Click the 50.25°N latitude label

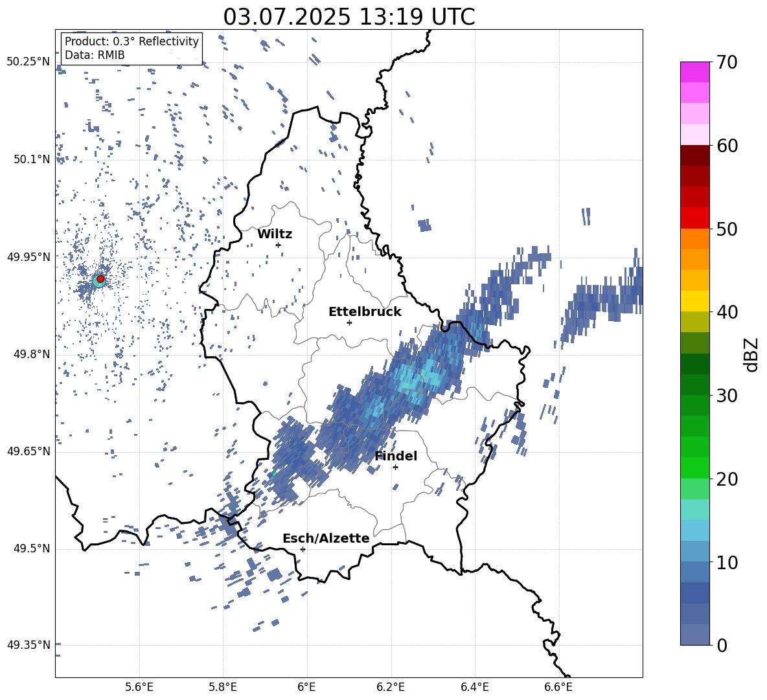click(29, 62)
